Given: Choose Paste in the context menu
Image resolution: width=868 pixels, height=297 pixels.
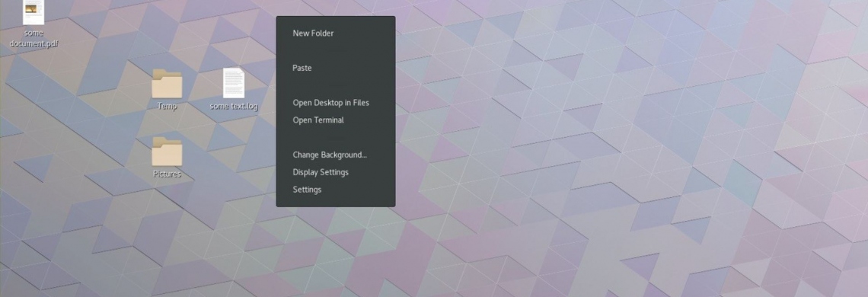Looking at the screenshot, I should (x=336, y=68).
